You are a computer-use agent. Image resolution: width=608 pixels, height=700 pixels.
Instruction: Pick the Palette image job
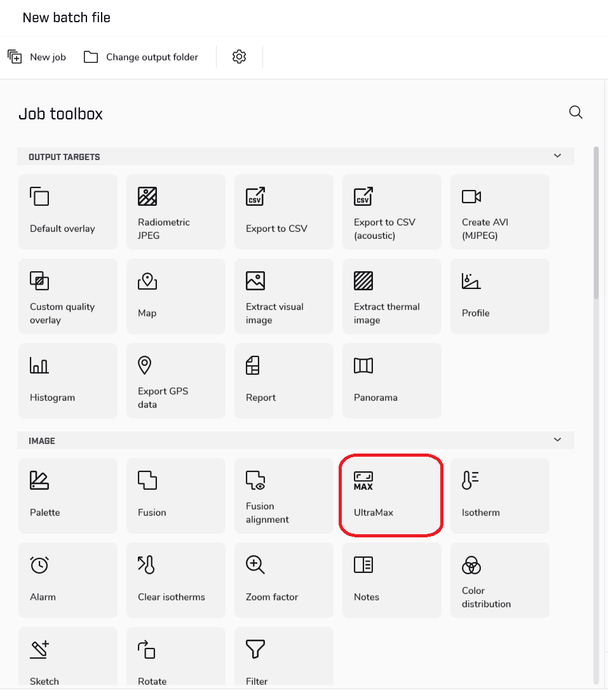(67, 495)
